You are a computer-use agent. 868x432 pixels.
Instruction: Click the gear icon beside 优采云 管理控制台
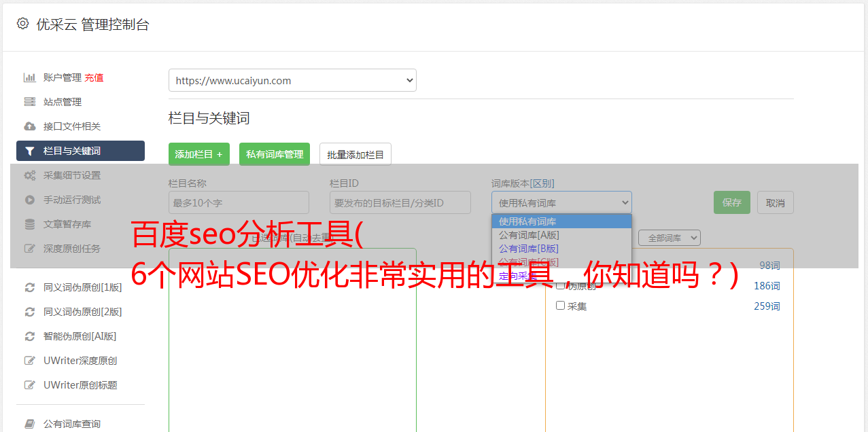[x=22, y=24]
